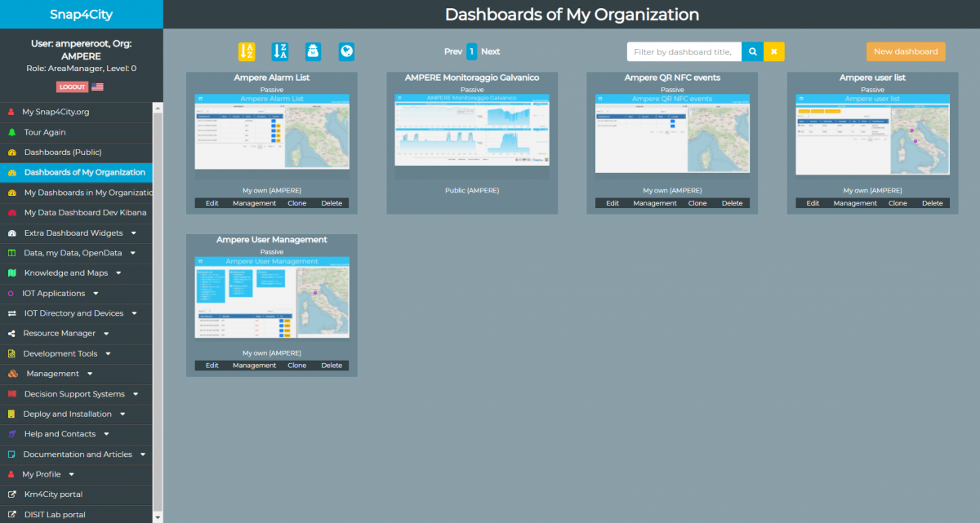Click the globe public dashboards icon
This screenshot has width=980, height=523.
[x=346, y=51]
